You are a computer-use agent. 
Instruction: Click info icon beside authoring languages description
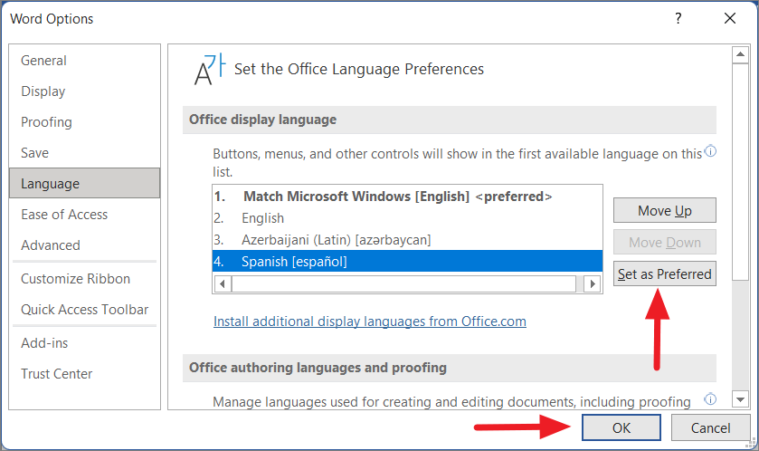(710, 399)
